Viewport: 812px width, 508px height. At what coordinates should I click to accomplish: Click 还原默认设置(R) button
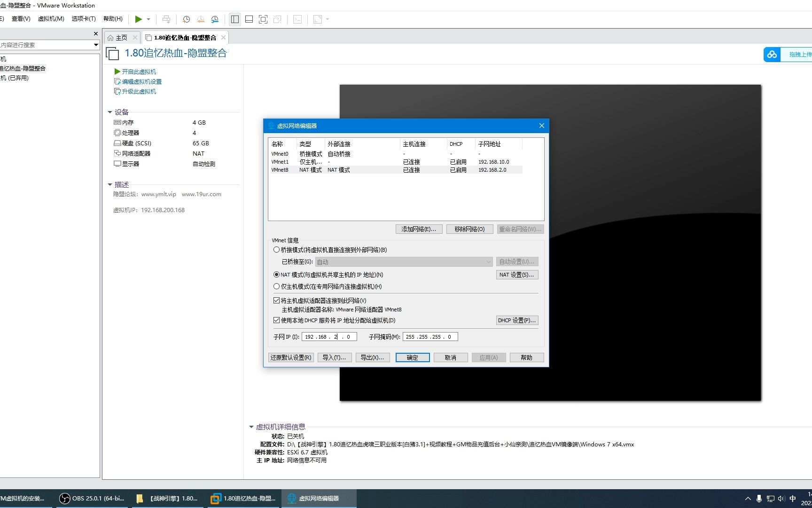291,357
